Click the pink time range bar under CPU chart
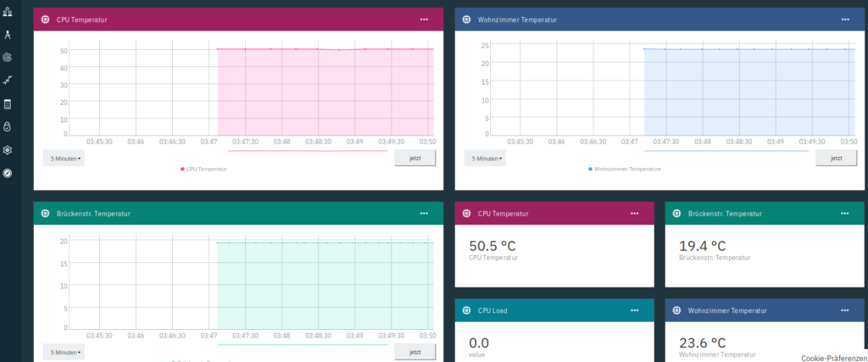 pyautogui.click(x=307, y=151)
